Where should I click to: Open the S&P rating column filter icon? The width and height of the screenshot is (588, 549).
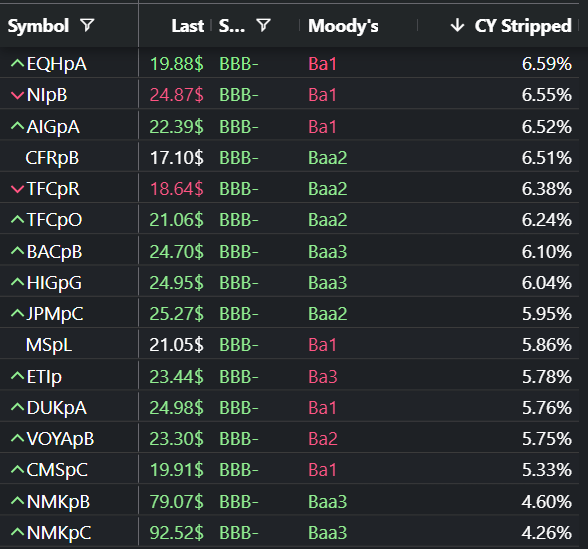tap(264, 26)
